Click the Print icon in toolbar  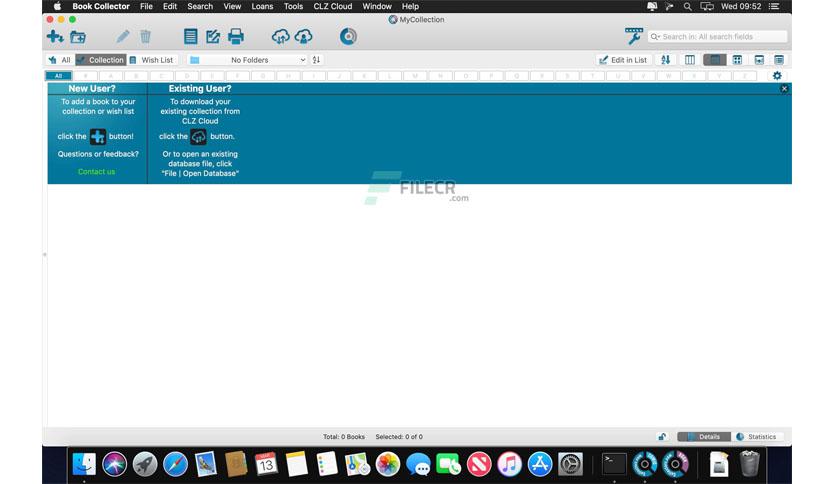coord(236,37)
